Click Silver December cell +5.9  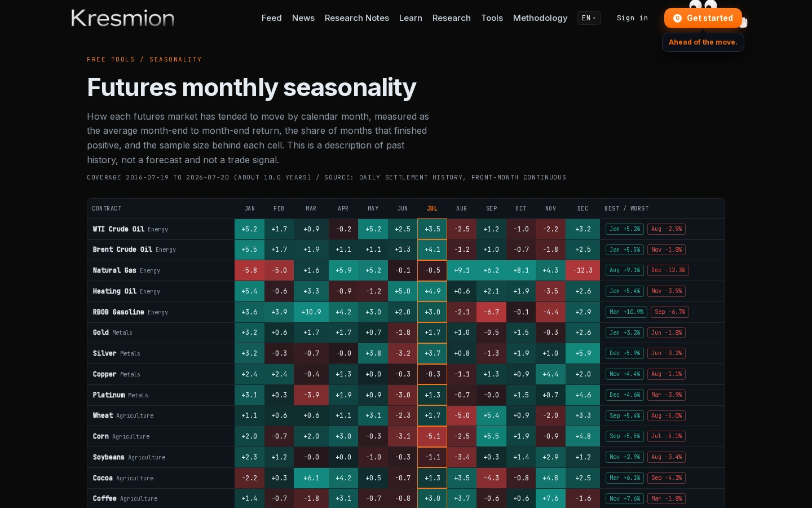(x=583, y=353)
